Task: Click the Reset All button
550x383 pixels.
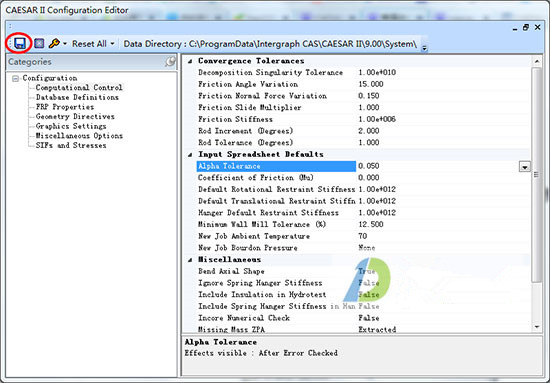Action: [x=89, y=44]
